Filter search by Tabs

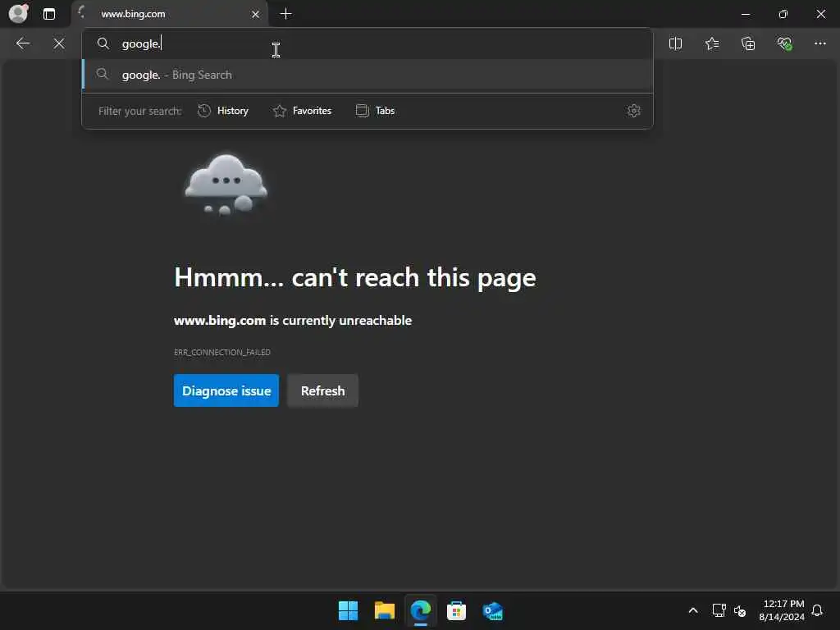376,111
